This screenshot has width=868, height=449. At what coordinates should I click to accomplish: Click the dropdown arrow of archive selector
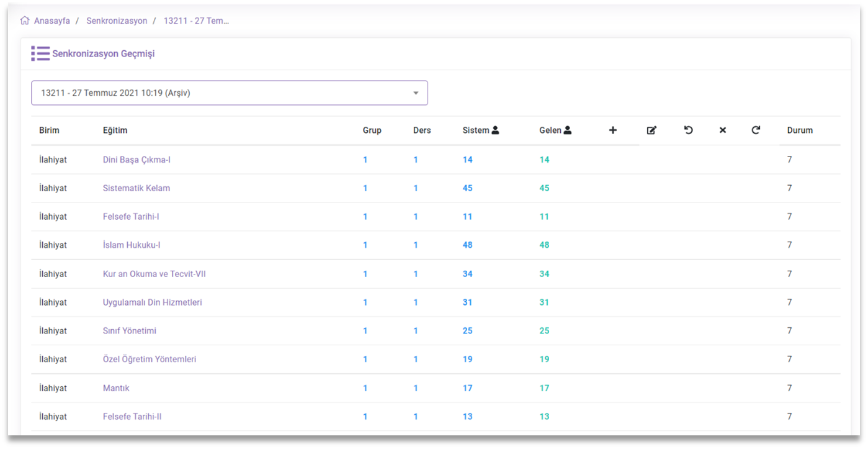[416, 93]
